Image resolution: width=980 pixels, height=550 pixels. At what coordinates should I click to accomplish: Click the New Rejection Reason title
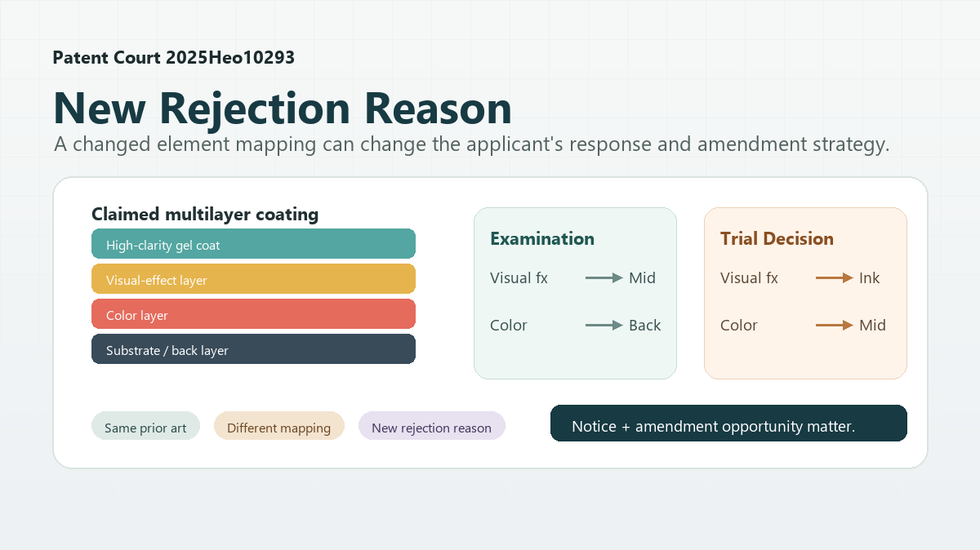click(283, 108)
